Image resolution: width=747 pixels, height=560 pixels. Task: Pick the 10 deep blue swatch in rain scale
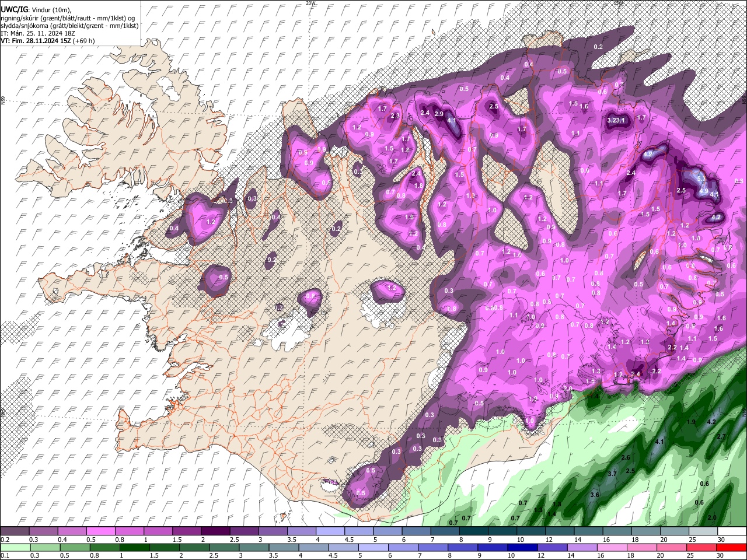click(521, 547)
